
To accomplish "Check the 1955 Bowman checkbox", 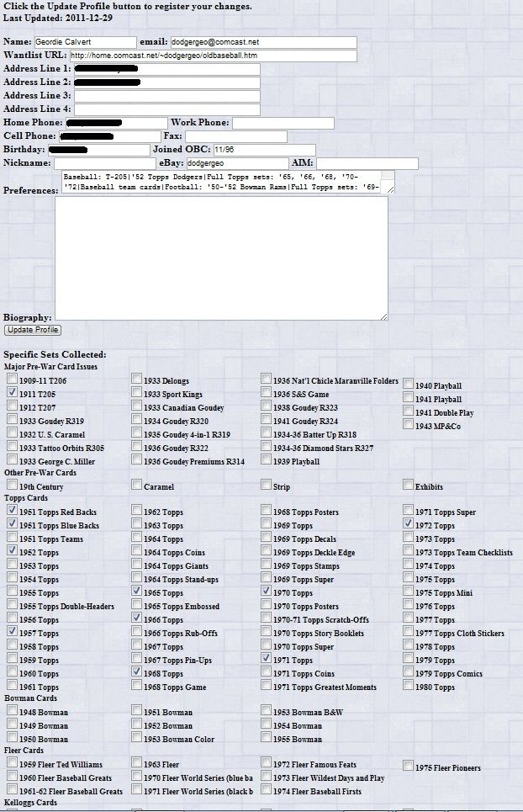I will (x=266, y=737).
